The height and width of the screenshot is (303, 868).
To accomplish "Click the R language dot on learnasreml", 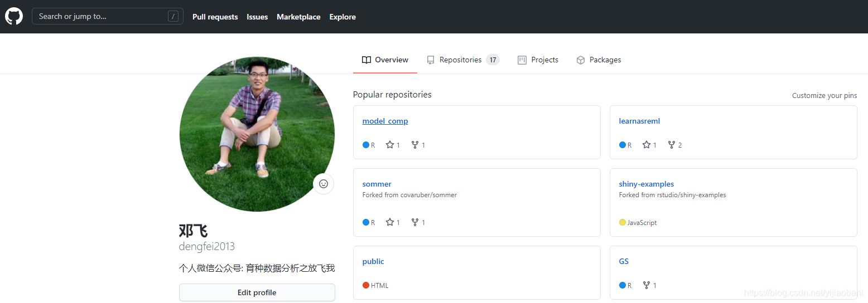I will coord(623,145).
